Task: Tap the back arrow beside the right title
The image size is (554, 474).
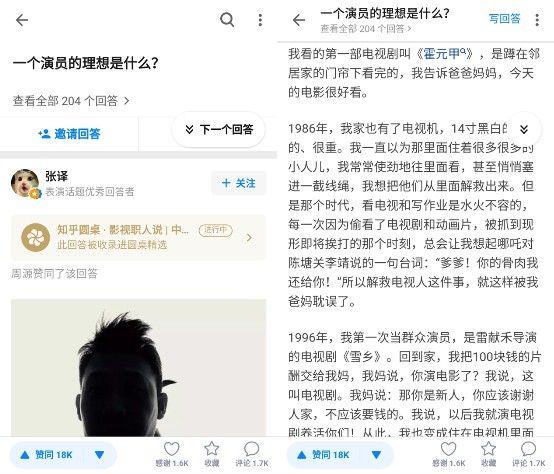Action: (299, 20)
